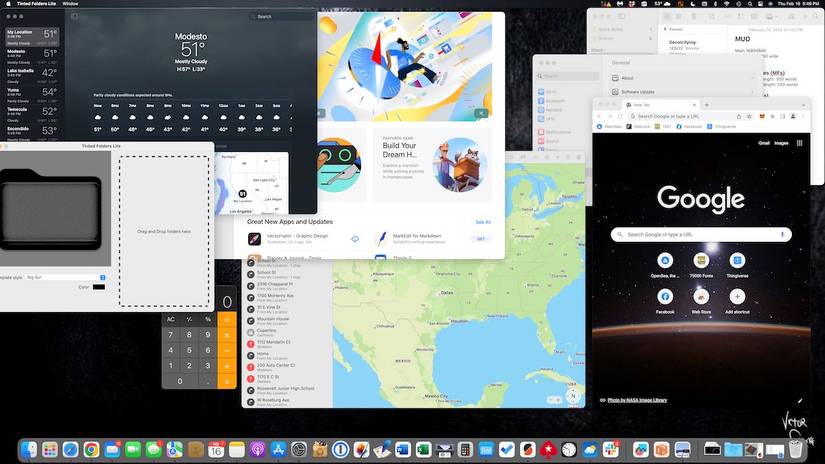
Task: Click the Images link on the Google page
Action: click(781, 143)
